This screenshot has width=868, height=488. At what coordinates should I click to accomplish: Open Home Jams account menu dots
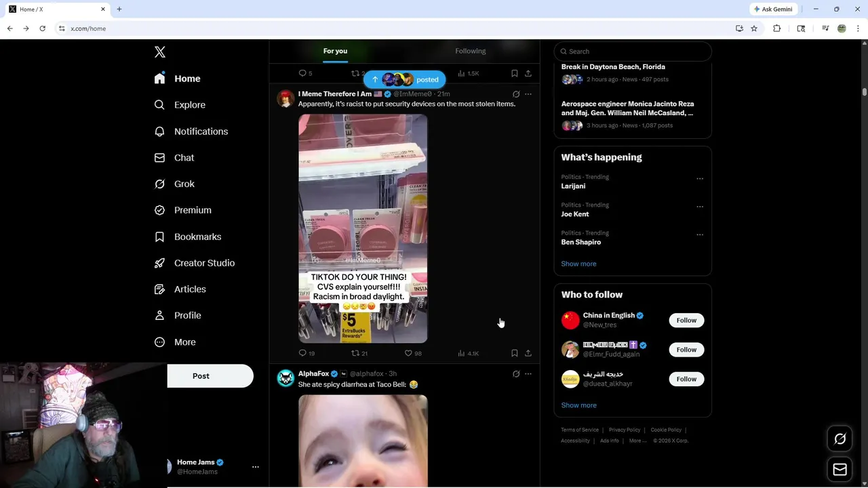click(256, 467)
